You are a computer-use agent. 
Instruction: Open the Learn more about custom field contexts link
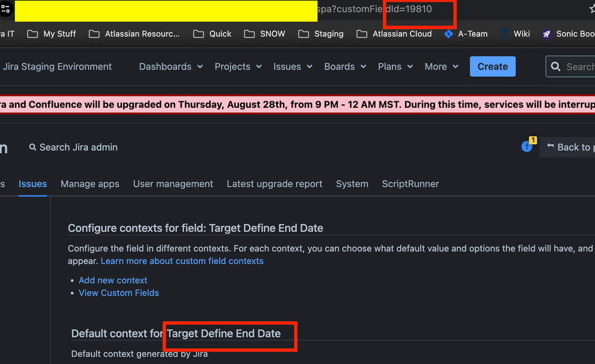[x=182, y=261]
